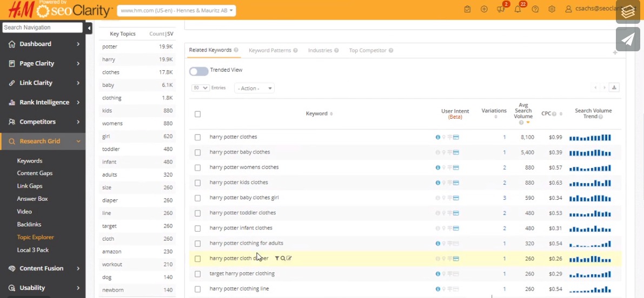This screenshot has width=644, height=298.
Task: Open Backlinks in the sidebar
Action: (x=29, y=225)
